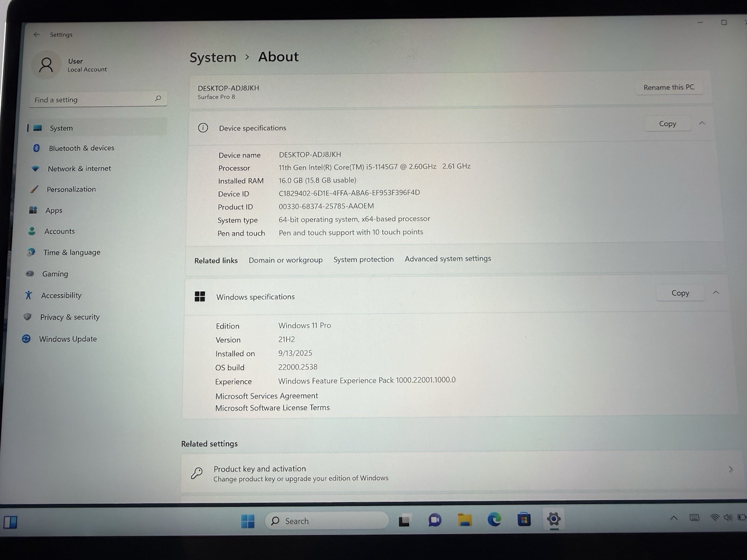747x560 pixels.
Task: Click the Pen and touch support description
Action: (x=351, y=232)
